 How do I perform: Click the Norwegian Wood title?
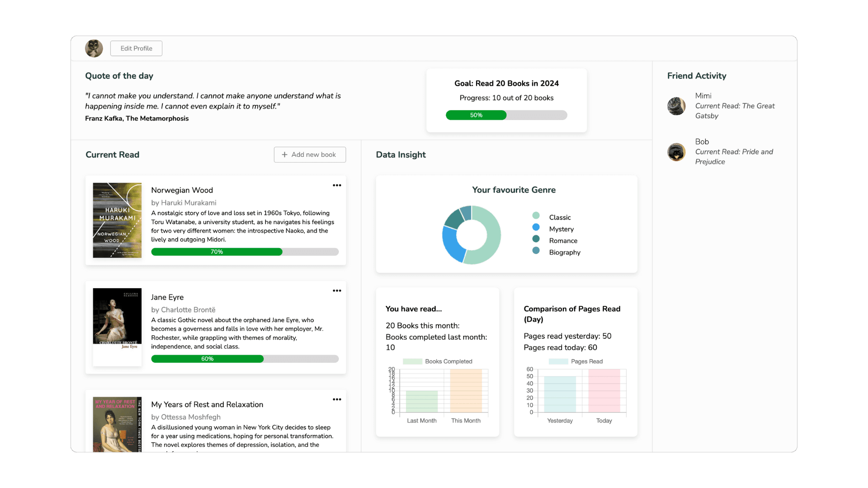(x=182, y=190)
